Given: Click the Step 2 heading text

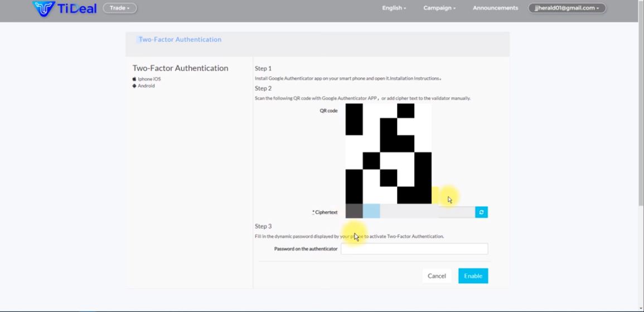Looking at the screenshot, I should [263, 88].
